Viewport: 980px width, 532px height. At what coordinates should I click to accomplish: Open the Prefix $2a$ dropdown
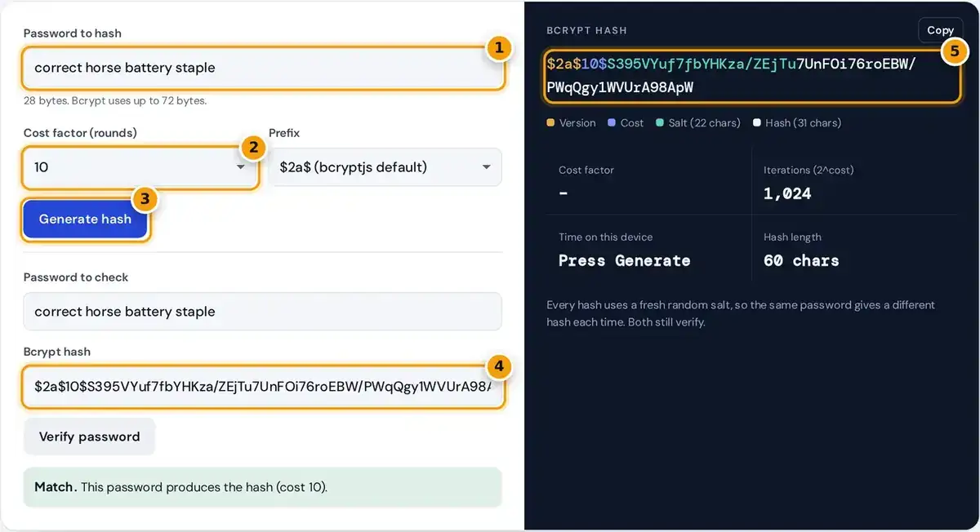click(385, 167)
